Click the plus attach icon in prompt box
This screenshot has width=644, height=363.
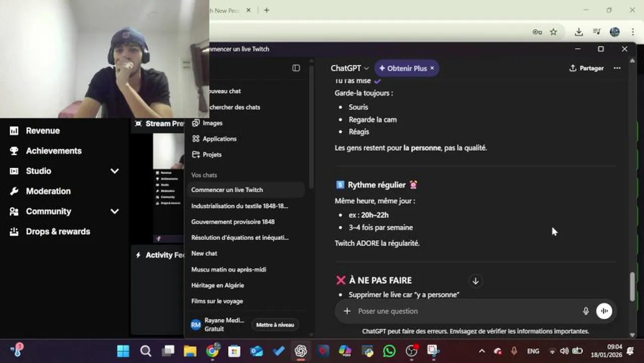[x=347, y=311]
